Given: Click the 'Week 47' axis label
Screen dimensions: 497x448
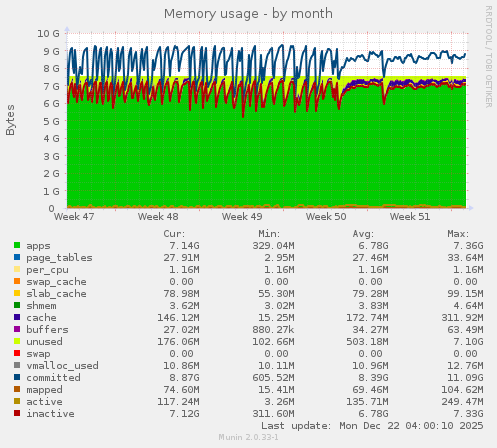Looking at the screenshot, I should tap(74, 217).
